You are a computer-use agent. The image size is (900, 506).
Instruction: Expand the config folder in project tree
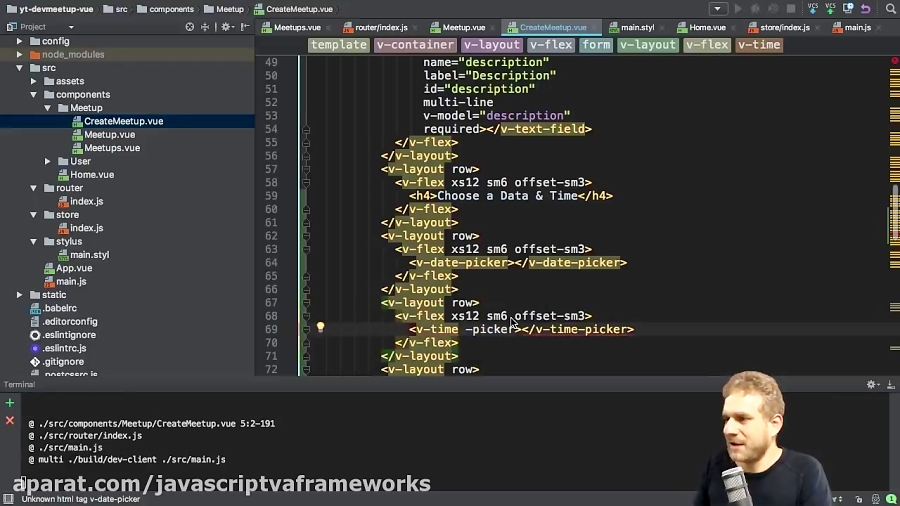(x=19, y=41)
